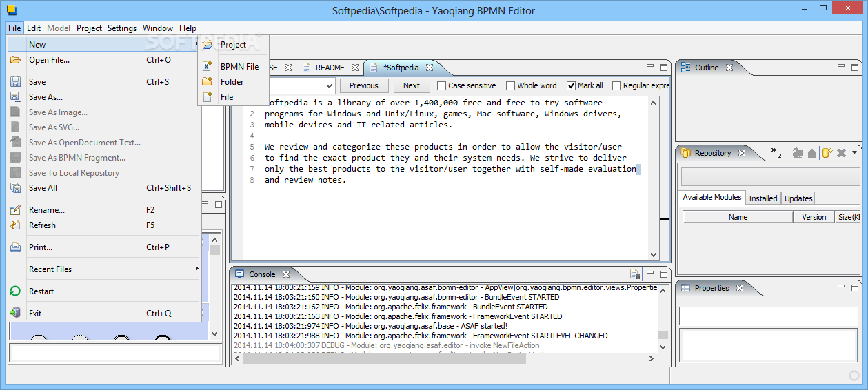Switch to the Installed repository tab

[763, 198]
